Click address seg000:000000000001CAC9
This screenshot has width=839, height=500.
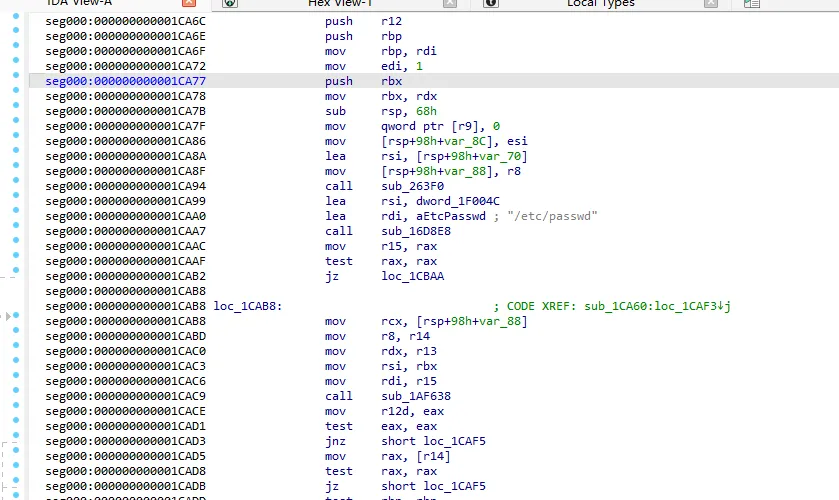click(126, 396)
